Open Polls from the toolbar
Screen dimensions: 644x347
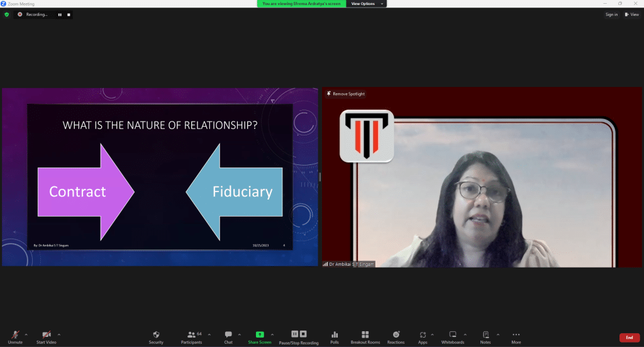pyautogui.click(x=335, y=335)
